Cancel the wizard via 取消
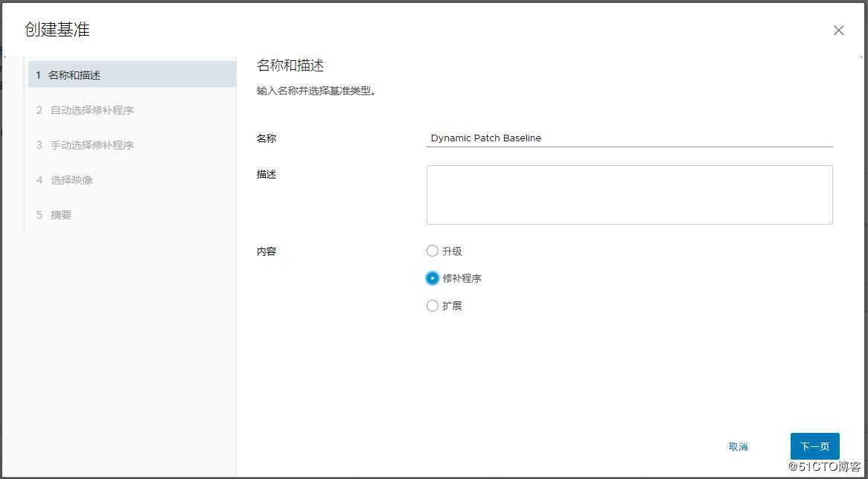The width and height of the screenshot is (868, 479). click(x=738, y=446)
